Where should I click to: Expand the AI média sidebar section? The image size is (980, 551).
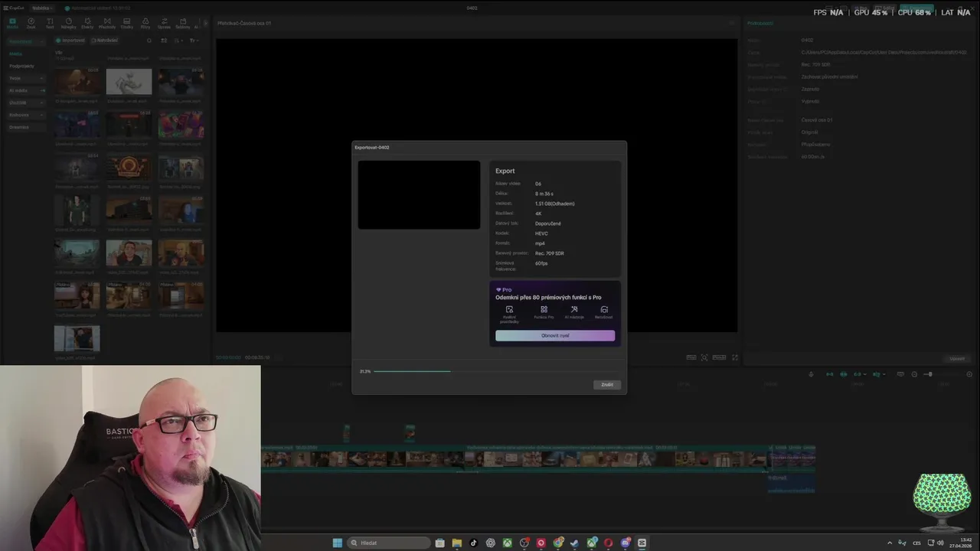(26, 90)
